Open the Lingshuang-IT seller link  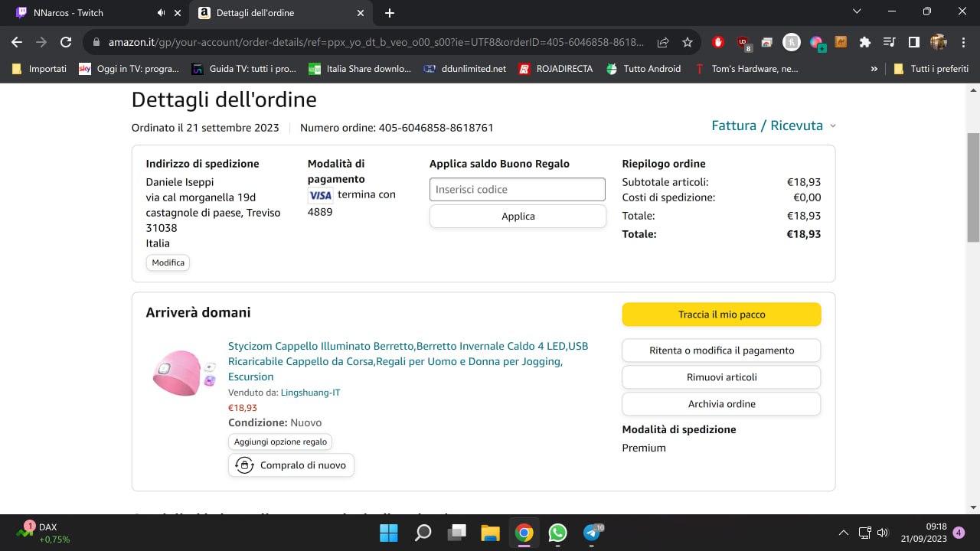point(310,393)
